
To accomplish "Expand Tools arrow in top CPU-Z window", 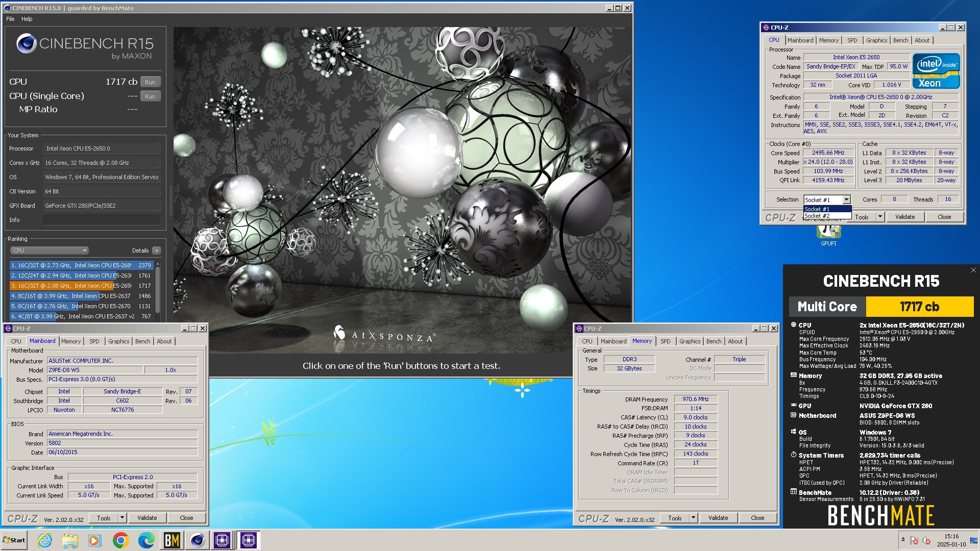I will pos(880,217).
